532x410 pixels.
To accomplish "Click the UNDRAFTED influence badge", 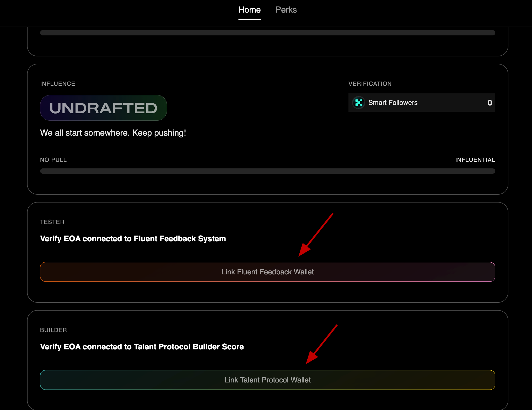I will (103, 108).
